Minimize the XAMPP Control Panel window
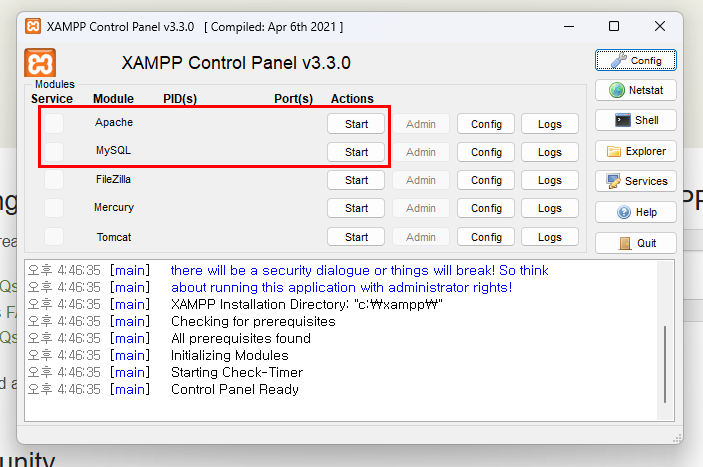703x467 pixels. (569, 26)
